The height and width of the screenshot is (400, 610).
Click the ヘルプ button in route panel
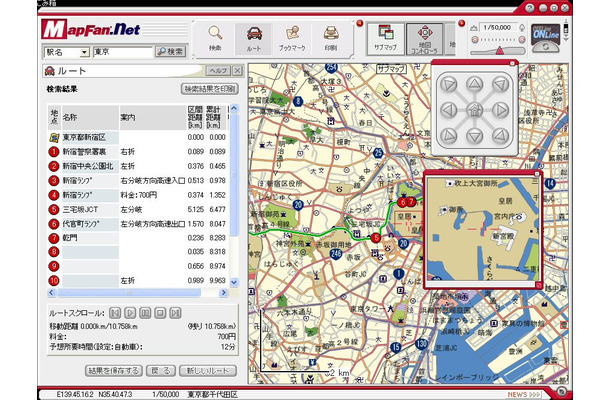coord(217,72)
